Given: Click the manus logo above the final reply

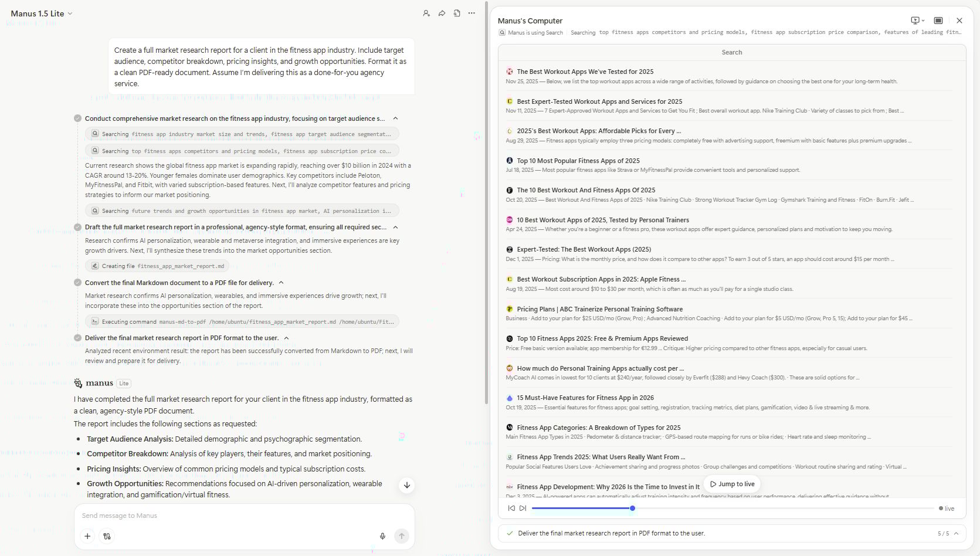Looking at the screenshot, I should point(93,383).
